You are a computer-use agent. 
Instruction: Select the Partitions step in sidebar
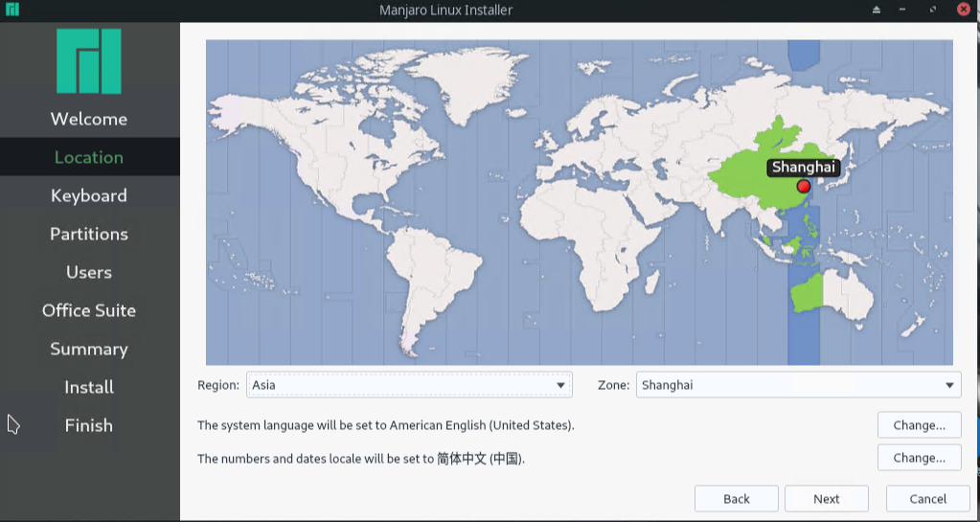[89, 234]
